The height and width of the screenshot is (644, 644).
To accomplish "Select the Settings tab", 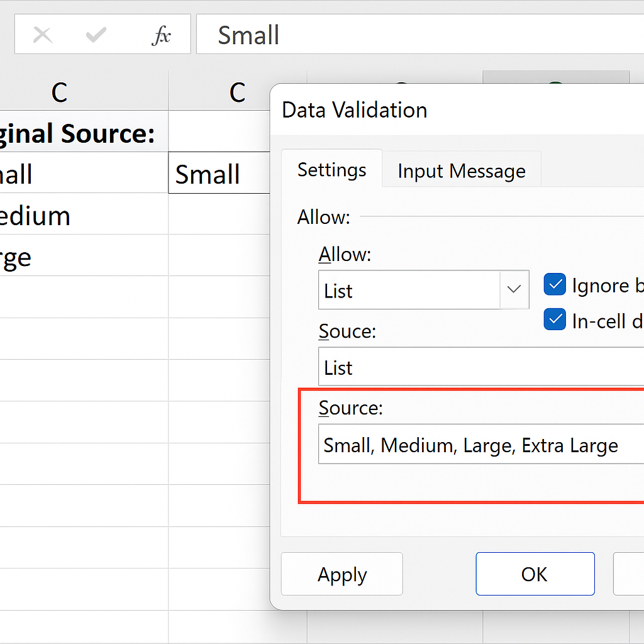I will (331, 170).
